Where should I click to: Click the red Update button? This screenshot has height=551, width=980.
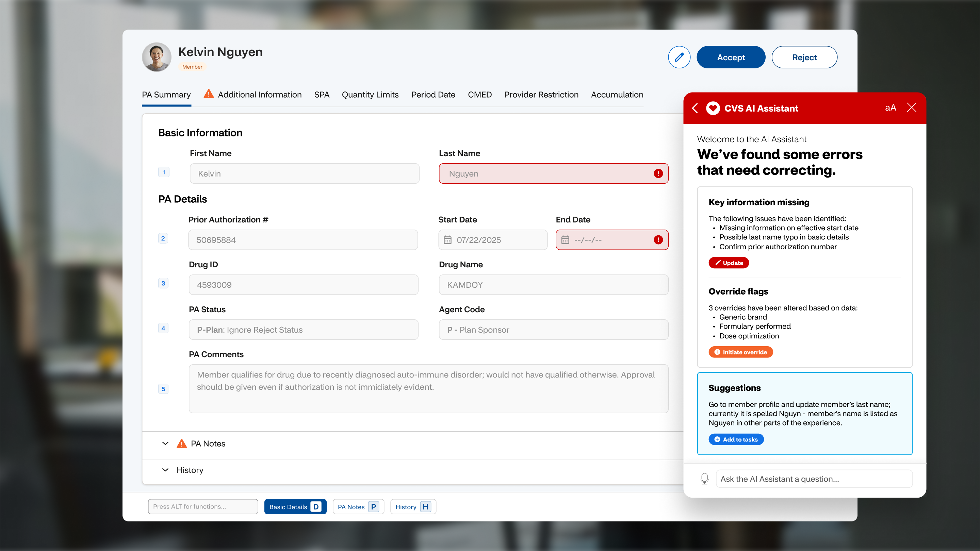click(729, 263)
